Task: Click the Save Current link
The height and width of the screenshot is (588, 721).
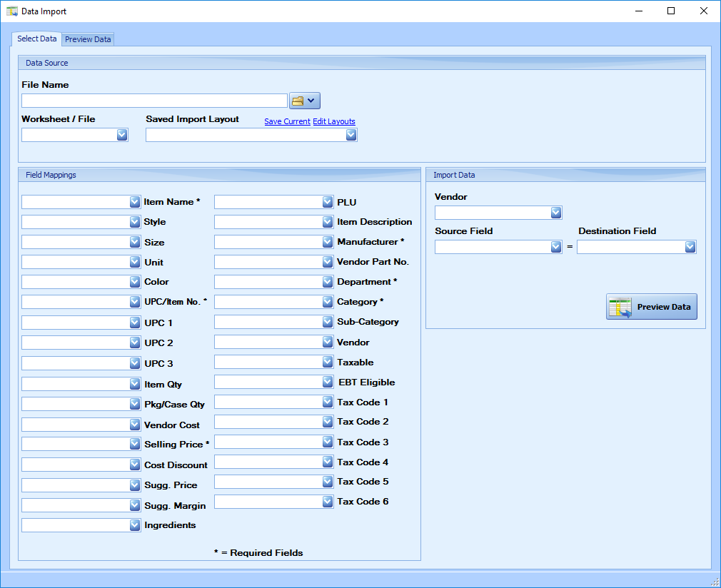Action: (x=287, y=121)
